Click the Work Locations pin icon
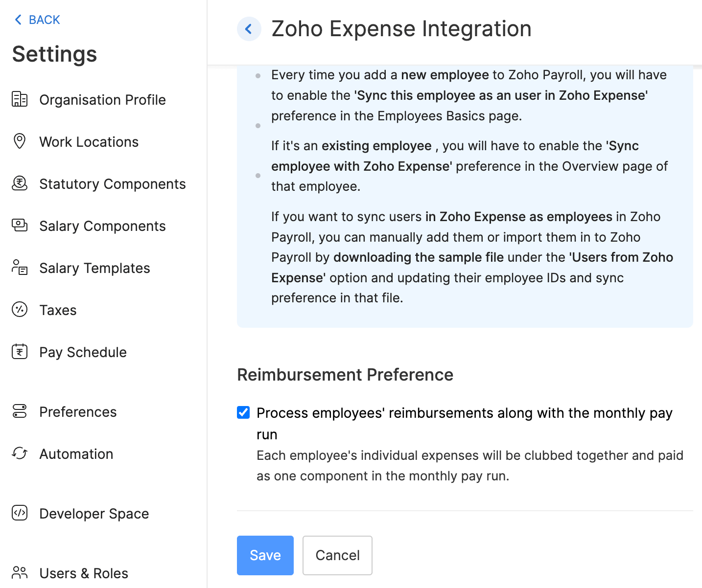The image size is (702, 588). point(20,141)
